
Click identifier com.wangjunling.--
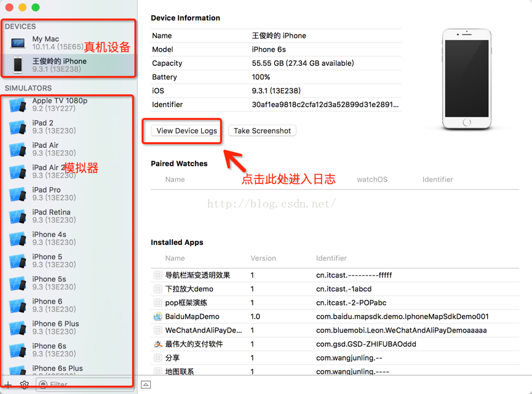pyautogui.click(x=349, y=358)
